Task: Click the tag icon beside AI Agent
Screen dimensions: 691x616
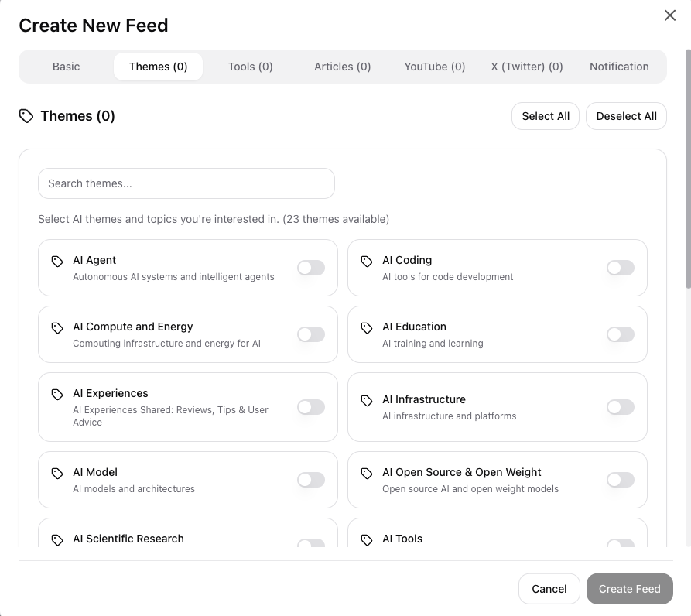Action: pos(57,262)
